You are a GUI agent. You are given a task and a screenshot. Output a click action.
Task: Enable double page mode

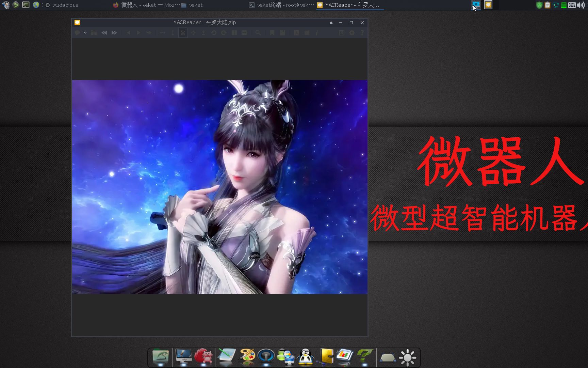pyautogui.click(x=234, y=33)
